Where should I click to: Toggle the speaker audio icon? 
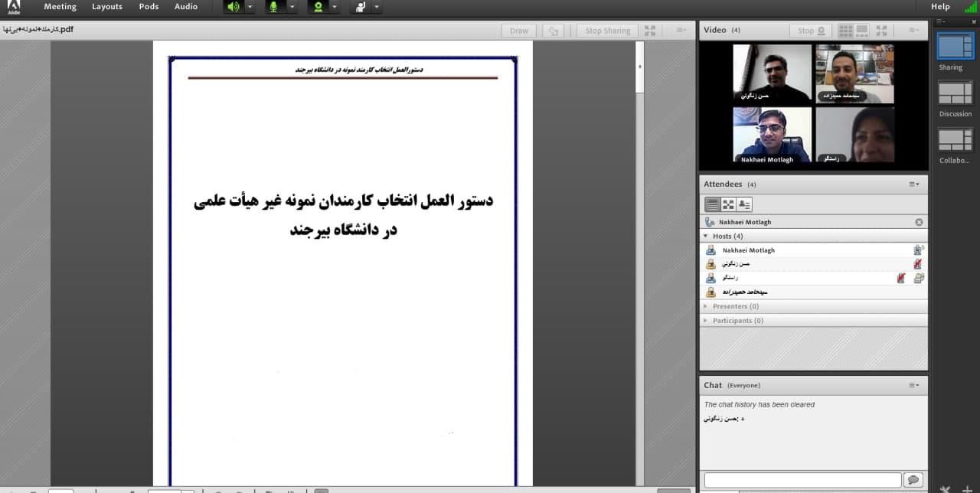click(x=234, y=7)
